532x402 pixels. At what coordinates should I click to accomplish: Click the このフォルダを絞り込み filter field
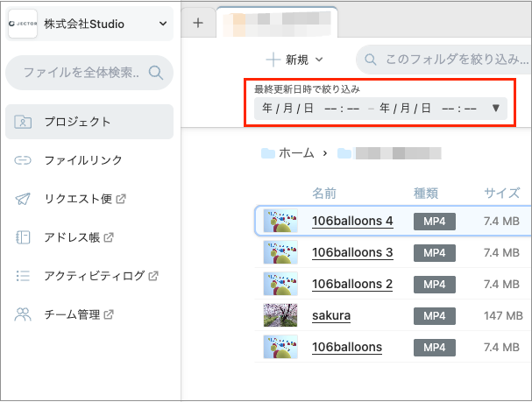[443, 60]
